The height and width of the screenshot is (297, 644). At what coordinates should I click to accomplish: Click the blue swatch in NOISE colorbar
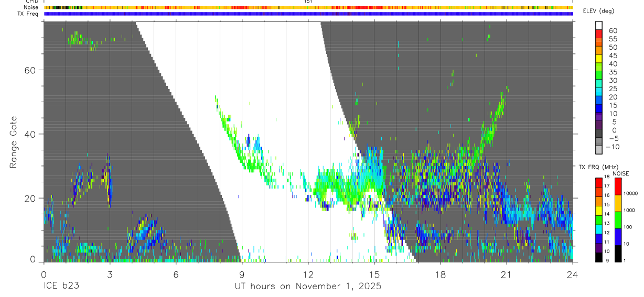pos(618,237)
